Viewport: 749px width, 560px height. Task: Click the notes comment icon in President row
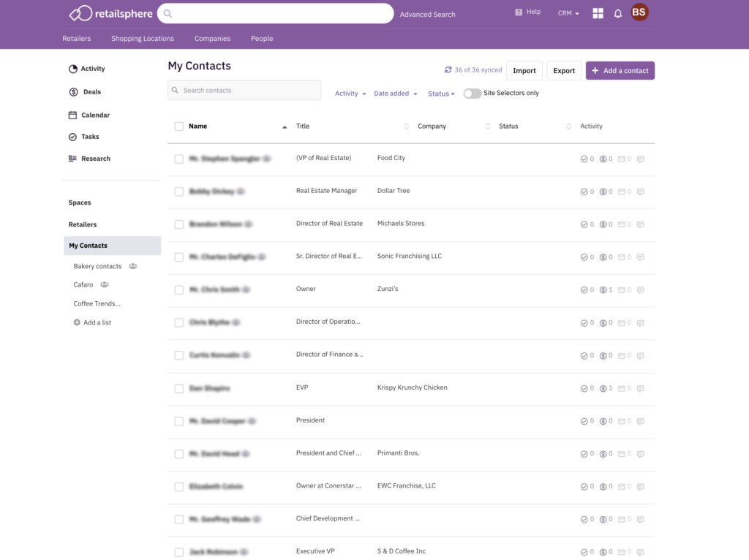(x=641, y=421)
